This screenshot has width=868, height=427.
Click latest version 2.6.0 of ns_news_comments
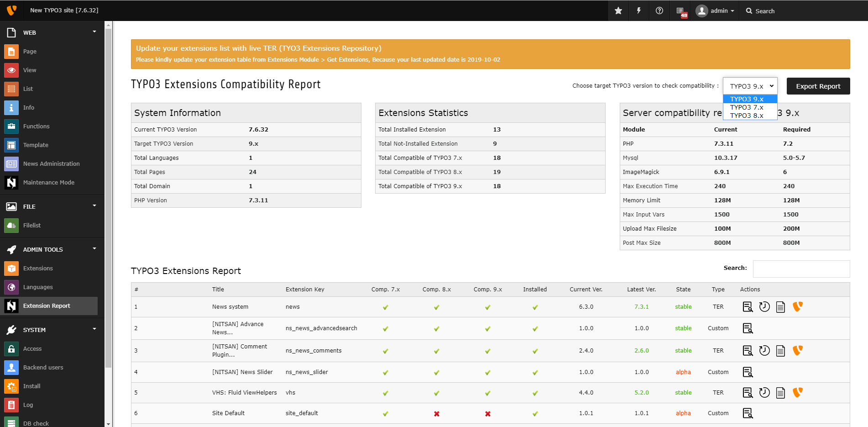pyautogui.click(x=641, y=351)
